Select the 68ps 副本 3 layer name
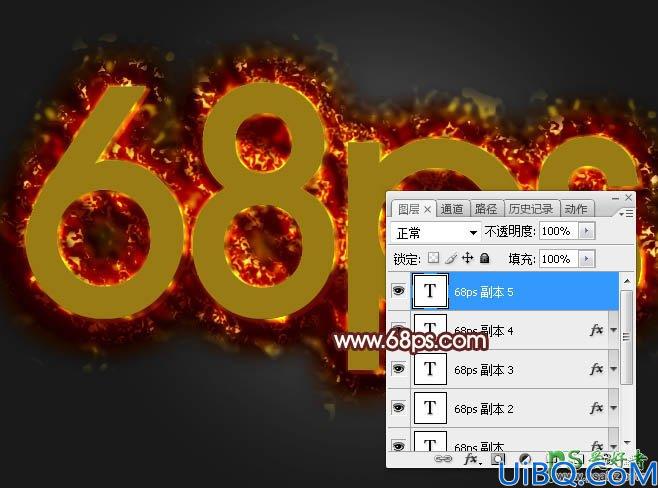 (483, 370)
